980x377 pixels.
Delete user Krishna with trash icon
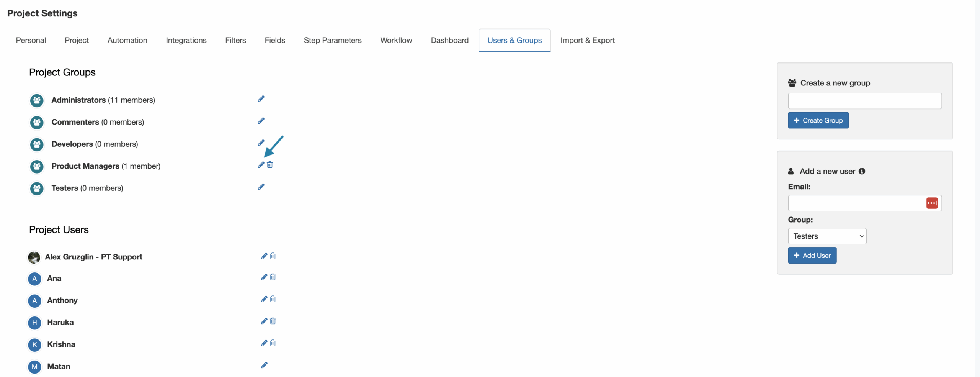[273, 343]
